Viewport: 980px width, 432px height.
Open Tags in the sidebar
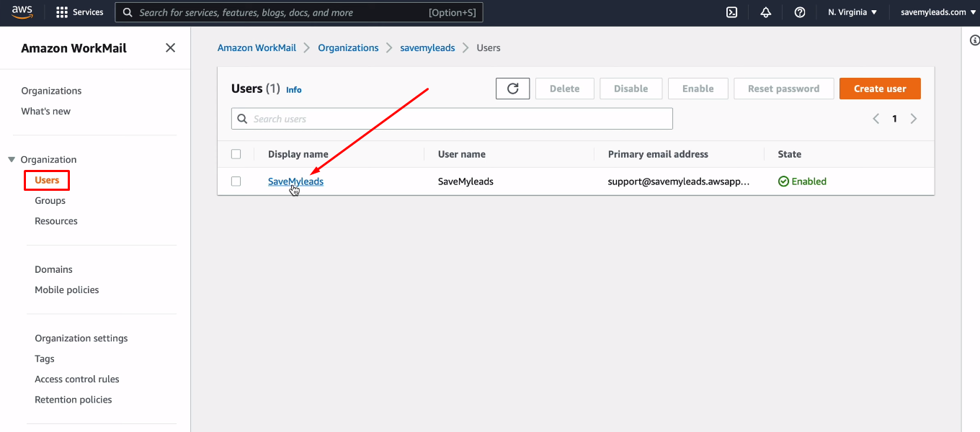coord(45,359)
